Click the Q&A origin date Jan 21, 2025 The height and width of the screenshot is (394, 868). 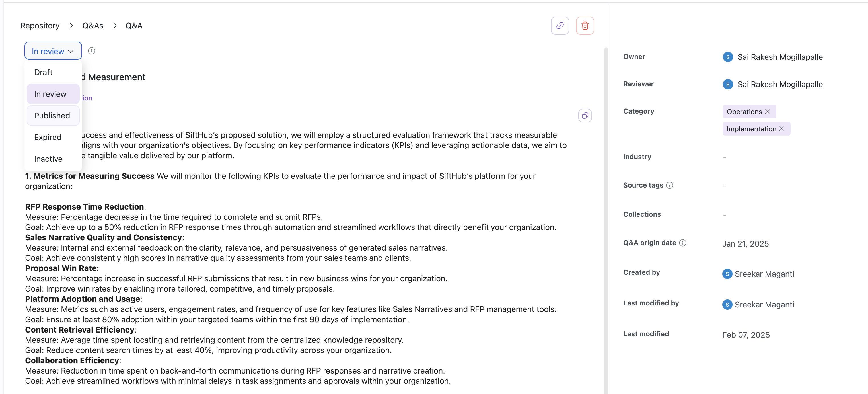(745, 244)
